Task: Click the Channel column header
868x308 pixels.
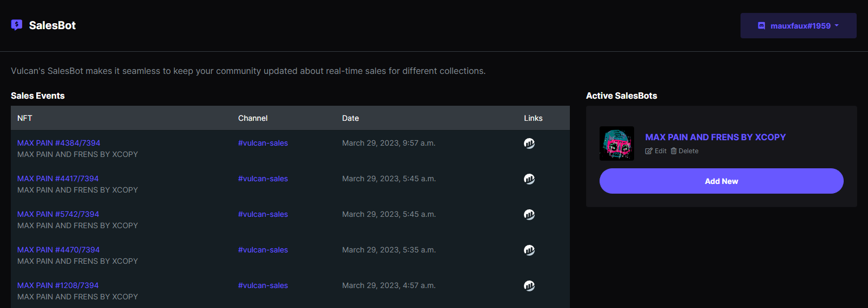Action: 253,118
